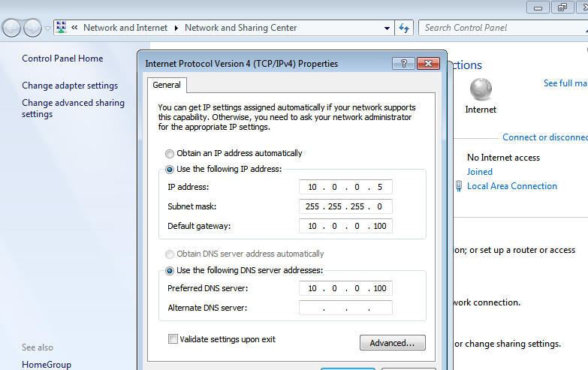Select Use the following IP address

tap(224, 169)
